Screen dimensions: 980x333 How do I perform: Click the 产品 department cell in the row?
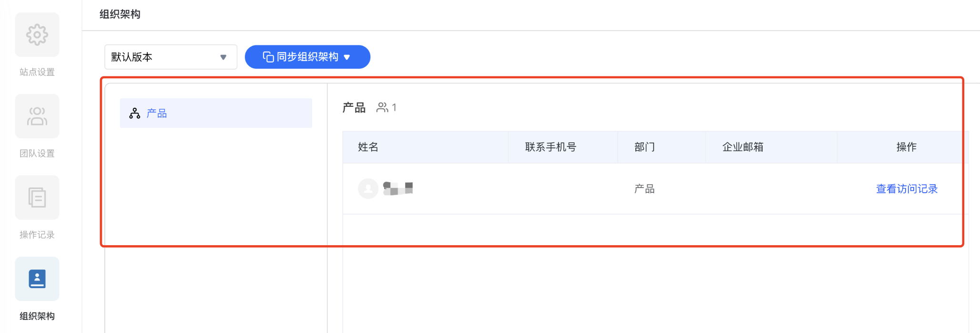pyautogui.click(x=644, y=189)
